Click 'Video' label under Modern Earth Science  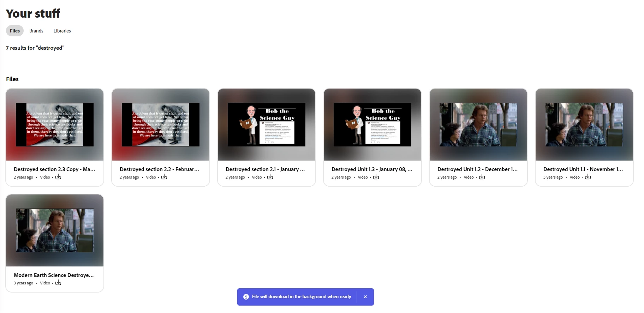[x=45, y=283]
